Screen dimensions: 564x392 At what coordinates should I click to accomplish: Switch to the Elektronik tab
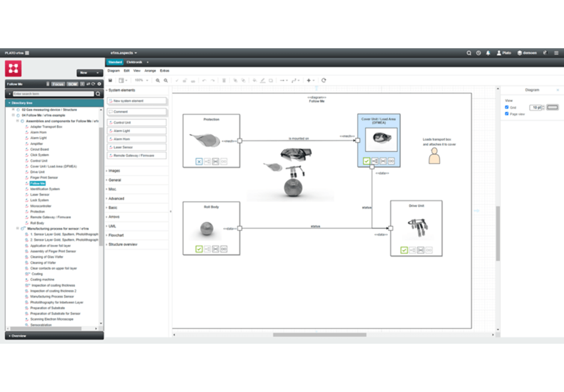click(134, 62)
